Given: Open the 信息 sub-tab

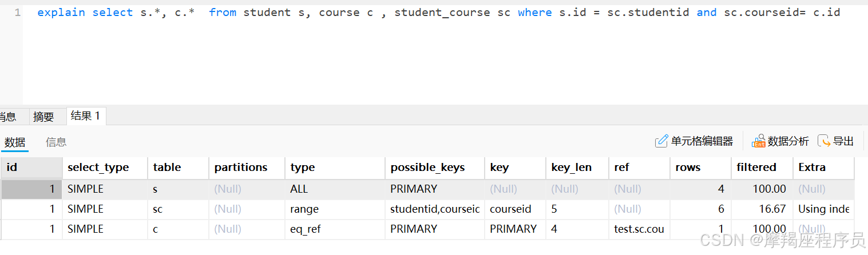Looking at the screenshot, I should pyautogui.click(x=56, y=142).
